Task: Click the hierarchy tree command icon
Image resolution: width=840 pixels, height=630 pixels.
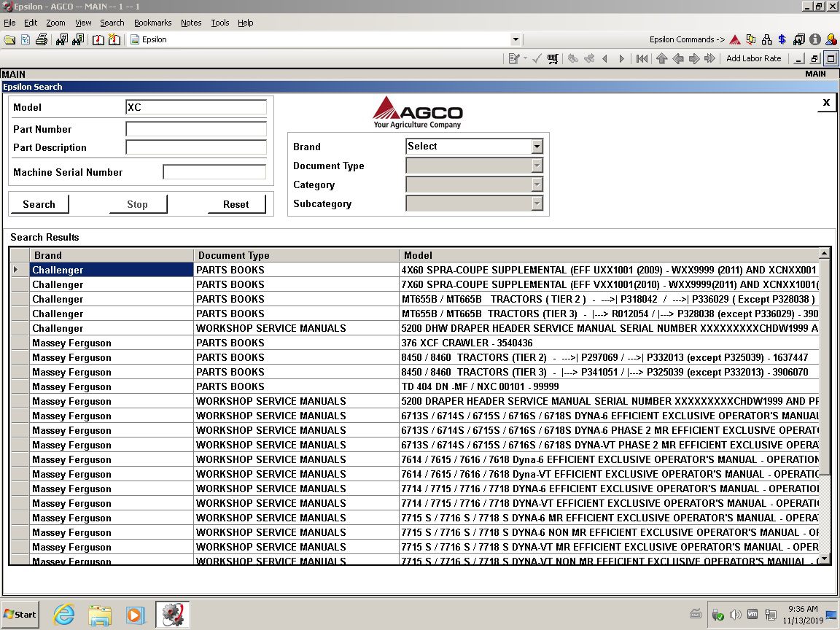Action: [x=766, y=39]
